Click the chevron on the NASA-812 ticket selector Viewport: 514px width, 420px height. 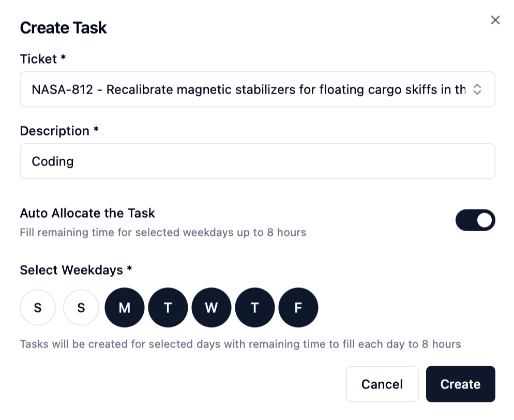click(x=477, y=89)
